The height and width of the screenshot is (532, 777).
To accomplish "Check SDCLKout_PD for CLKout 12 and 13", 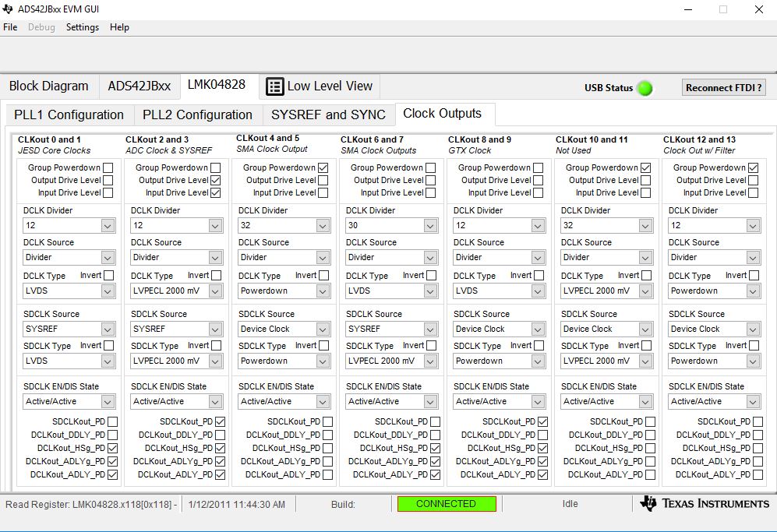I will [758, 421].
